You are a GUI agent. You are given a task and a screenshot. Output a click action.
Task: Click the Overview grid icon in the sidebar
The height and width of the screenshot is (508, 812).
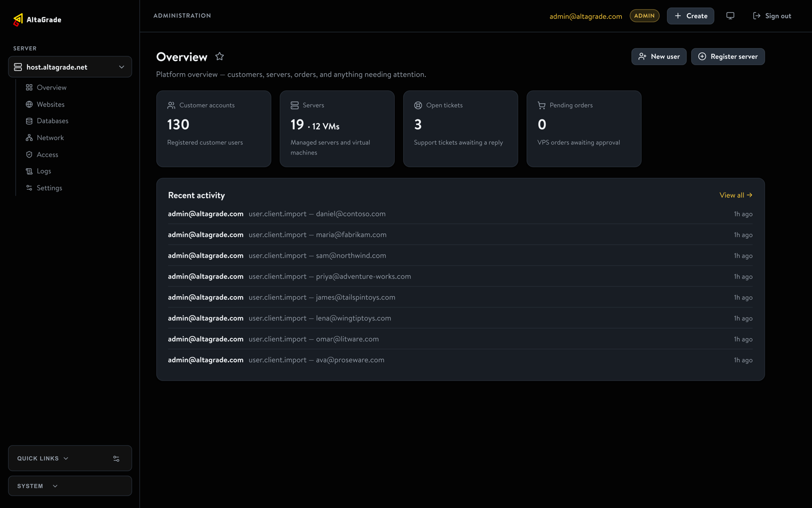tap(29, 87)
